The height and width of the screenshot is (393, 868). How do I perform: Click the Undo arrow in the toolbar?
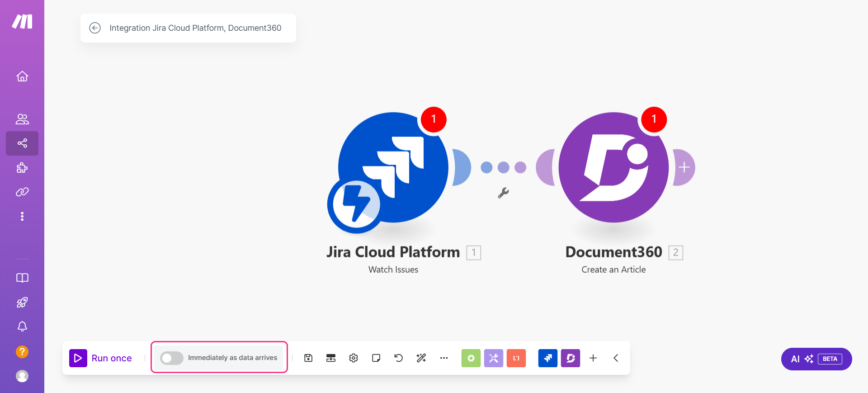[x=398, y=358]
